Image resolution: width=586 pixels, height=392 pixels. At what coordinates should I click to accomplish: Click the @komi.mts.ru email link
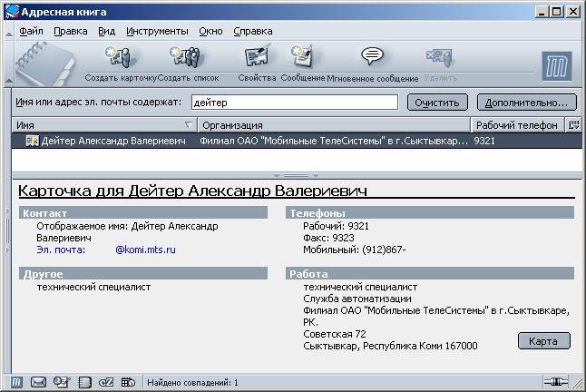pos(145,249)
